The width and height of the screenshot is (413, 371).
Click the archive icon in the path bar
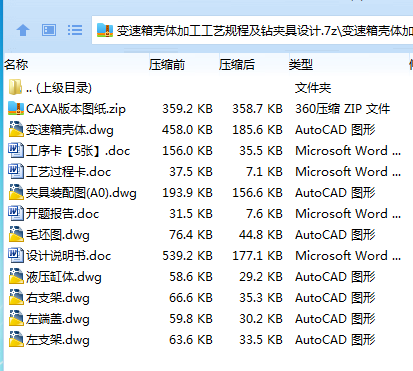105,30
